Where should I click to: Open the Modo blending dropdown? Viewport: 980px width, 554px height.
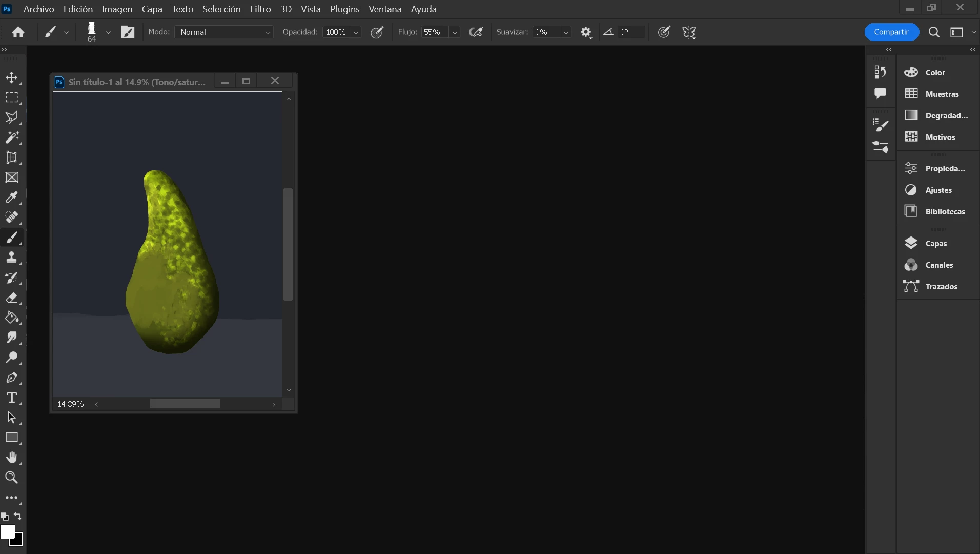point(224,32)
